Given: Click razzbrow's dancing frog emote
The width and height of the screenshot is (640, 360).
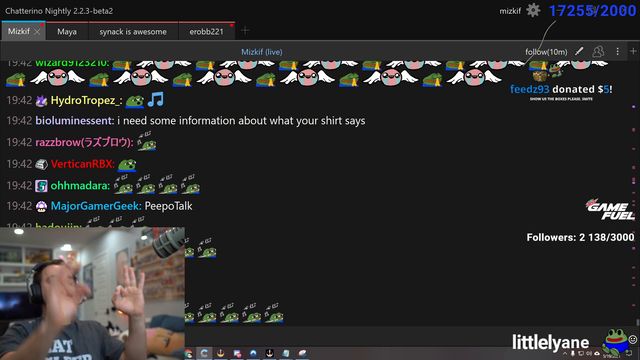Looking at the screenshot, I should (147, 141).
